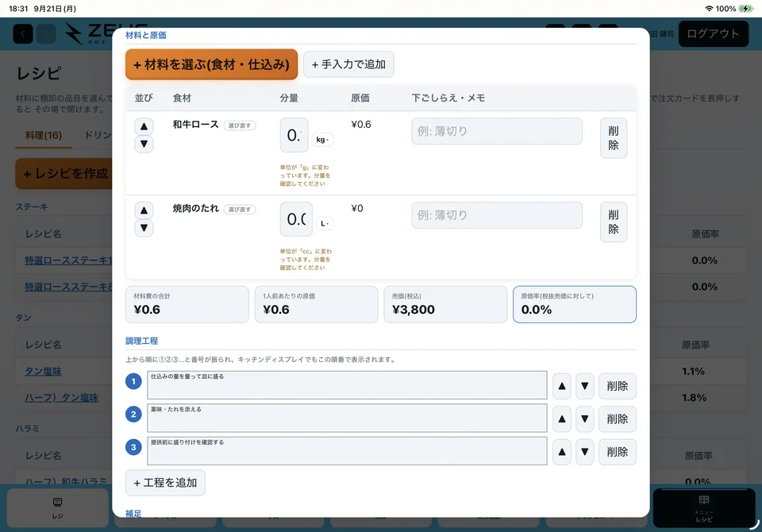Delete the 焼肉のたれ ingredient row

pyautogui.click(x=614, y=222)
